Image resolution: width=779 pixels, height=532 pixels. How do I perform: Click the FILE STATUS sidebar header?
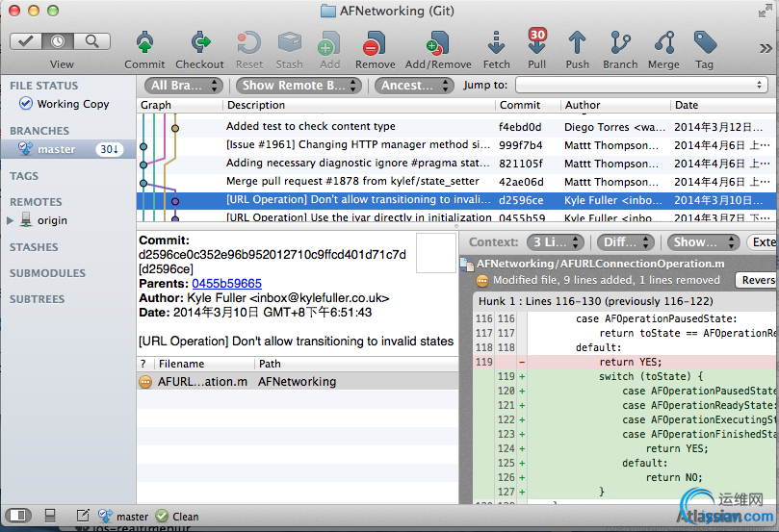43,86
